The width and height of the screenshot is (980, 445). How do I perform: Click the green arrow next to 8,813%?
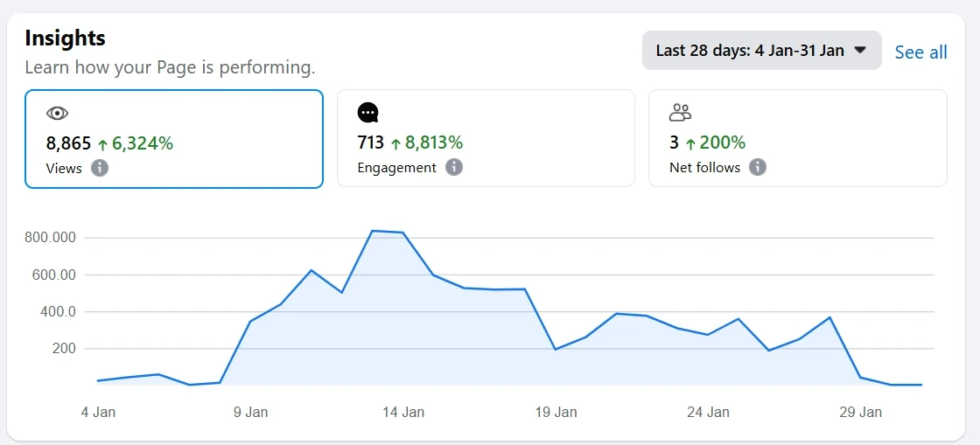pyautogui.click(x=395, y=143)
